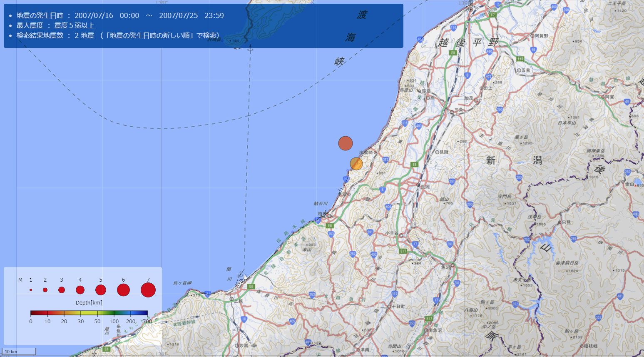Click the magnitude 6 circle in legend
The image size is (644, 357).
(123, 290)
